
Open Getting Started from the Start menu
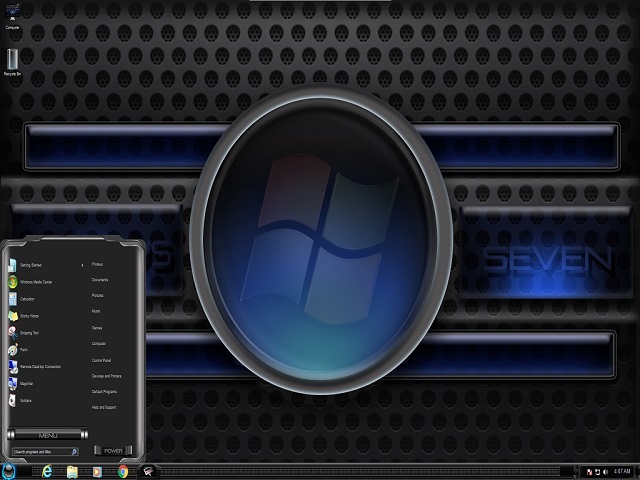pos(45,265)
